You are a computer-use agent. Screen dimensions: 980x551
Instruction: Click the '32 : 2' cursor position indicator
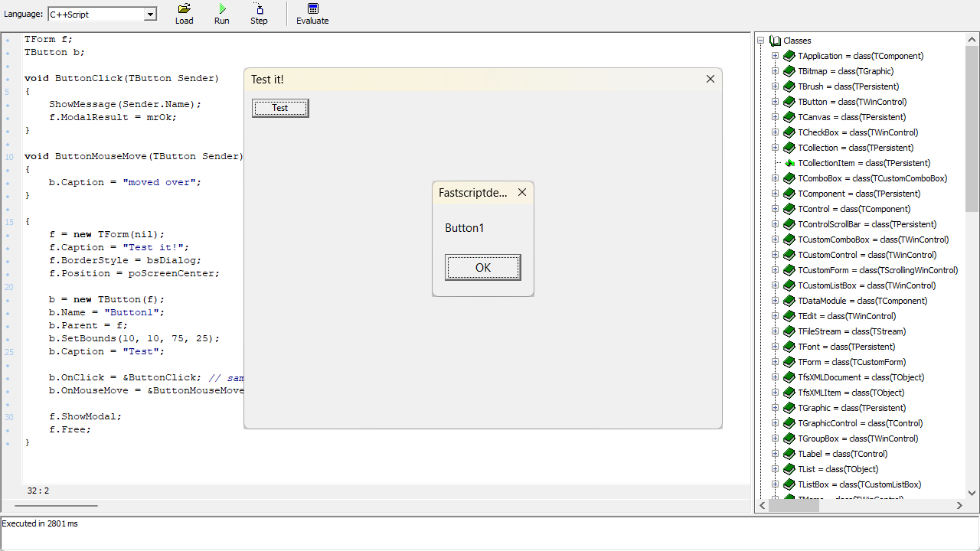(38, 491)
